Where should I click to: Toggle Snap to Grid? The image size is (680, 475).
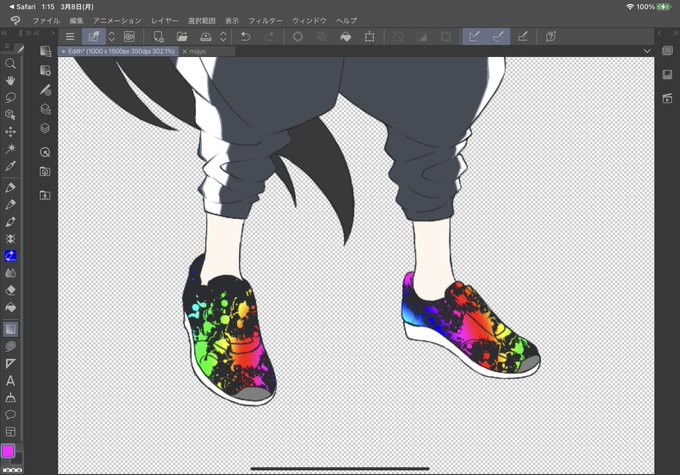pos(523,37)
